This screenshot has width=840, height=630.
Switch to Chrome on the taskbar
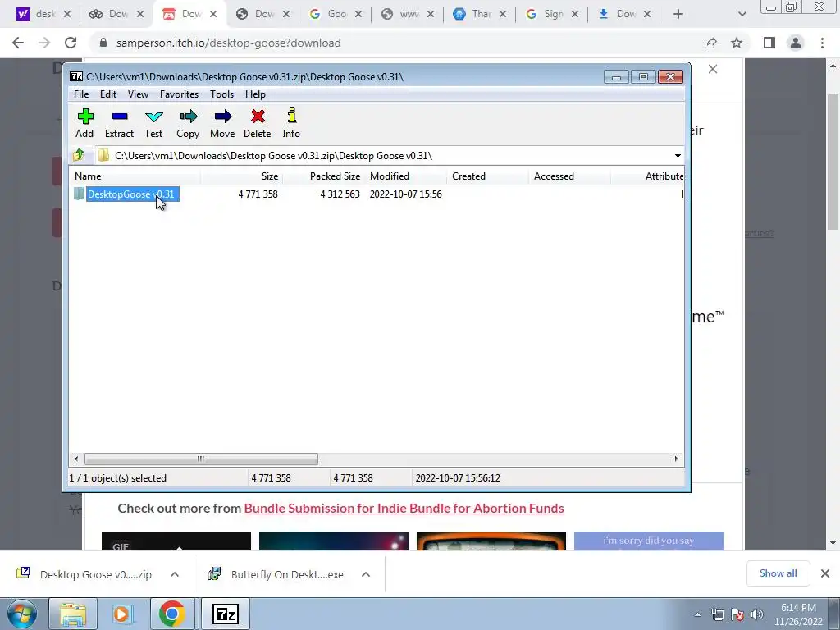[172, 614]
